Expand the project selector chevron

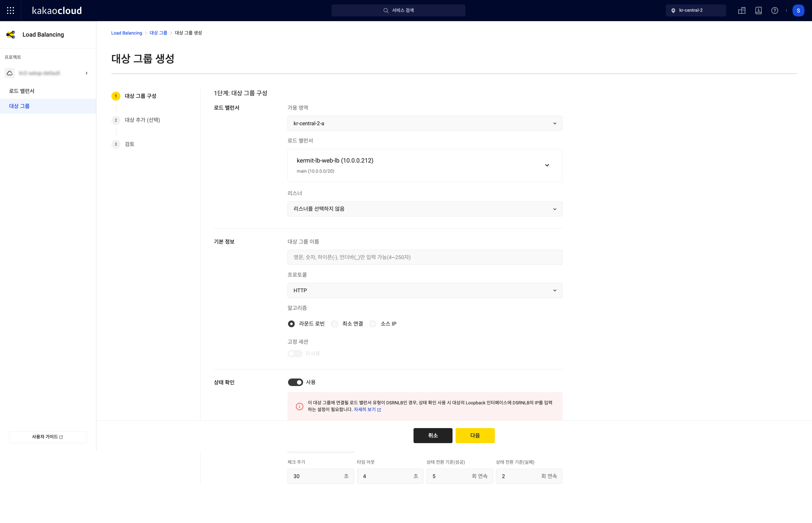pos(87,73)
